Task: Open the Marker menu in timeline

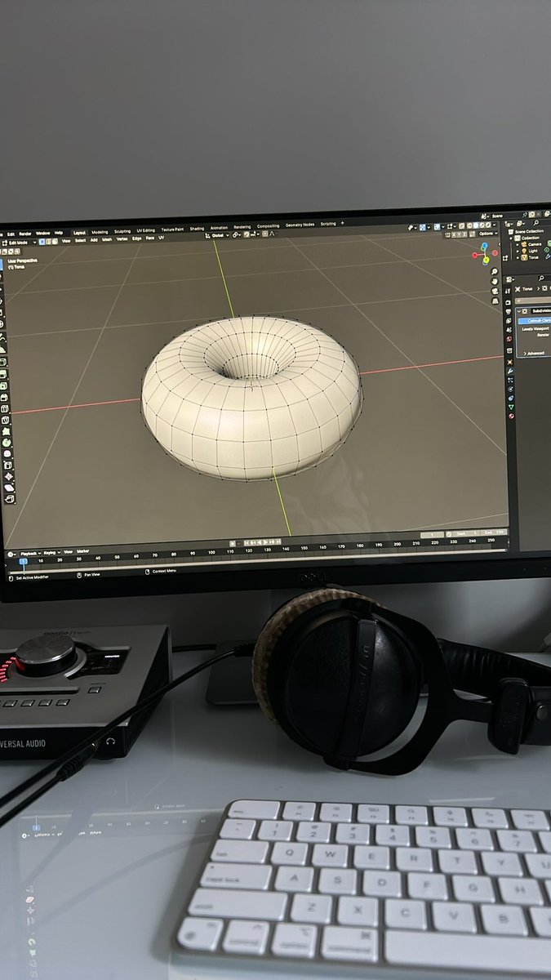Action: click(x=83, y=551)
